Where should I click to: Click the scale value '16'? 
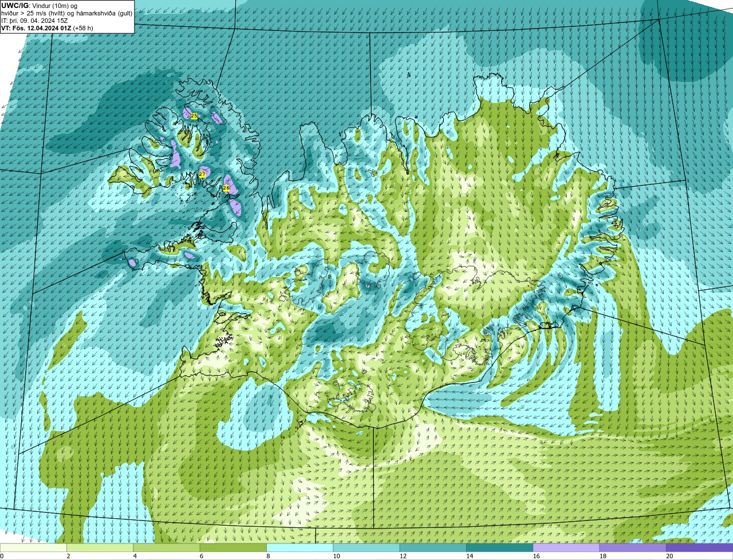coord(536,556)
